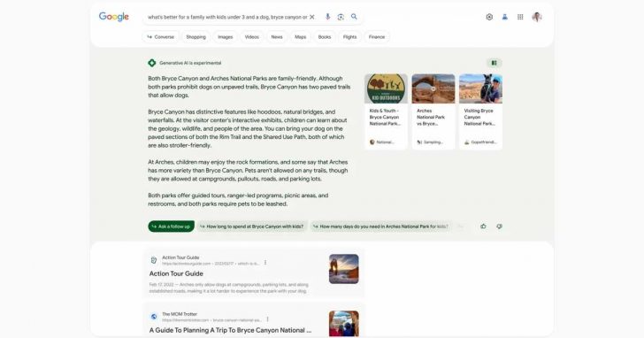Click 'Generative AI is experimental' label
Screen dimensions: 644x338
pos(190,63)
